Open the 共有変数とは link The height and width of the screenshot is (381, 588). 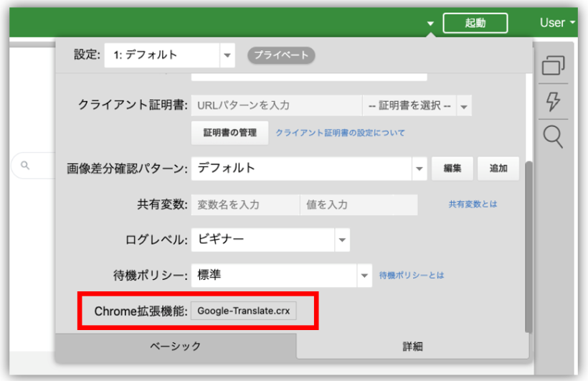(473, 204)
